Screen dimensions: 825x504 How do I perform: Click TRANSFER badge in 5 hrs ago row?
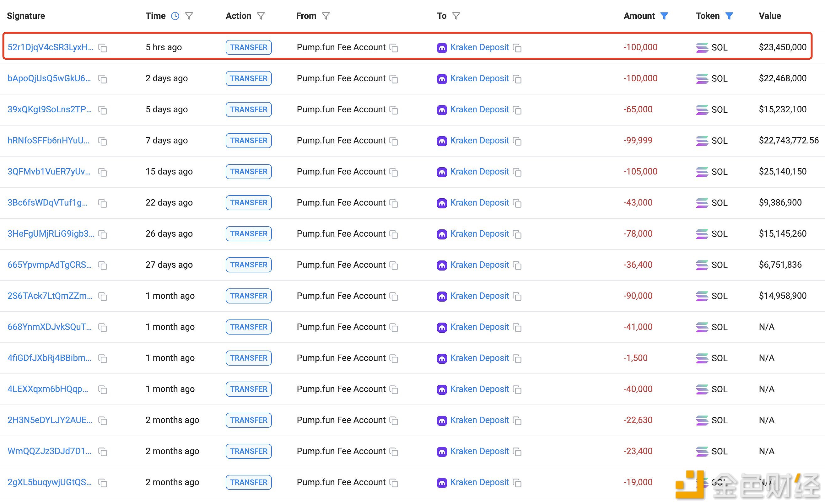[249, 47]
